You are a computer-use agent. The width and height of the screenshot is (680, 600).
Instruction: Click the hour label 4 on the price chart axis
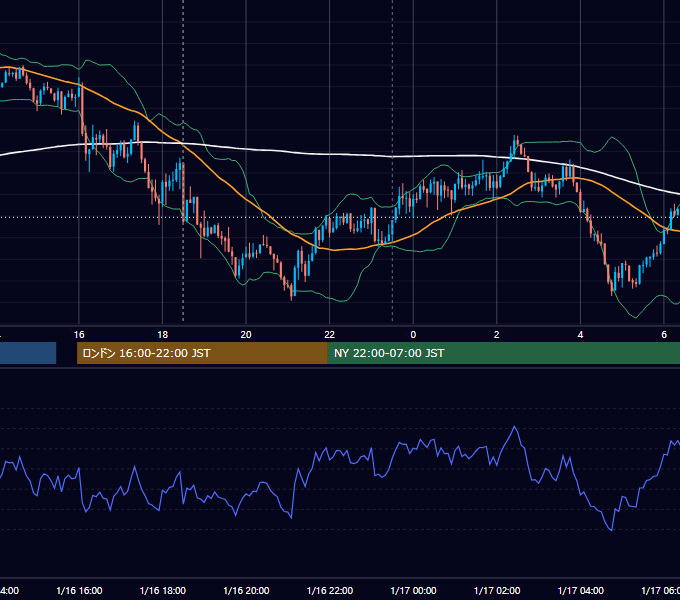[x=580, y=335]
